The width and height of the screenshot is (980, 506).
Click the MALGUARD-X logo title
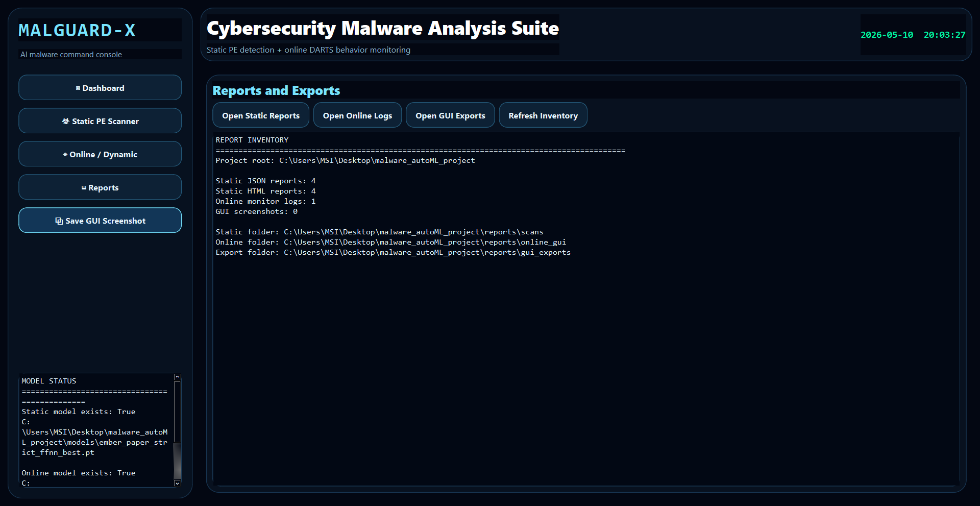coord(77,30)
